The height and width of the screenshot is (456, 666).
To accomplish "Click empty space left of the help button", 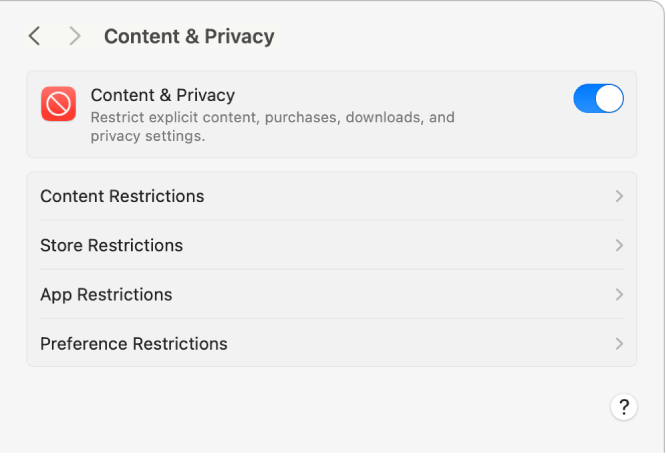I will [400, 407].
